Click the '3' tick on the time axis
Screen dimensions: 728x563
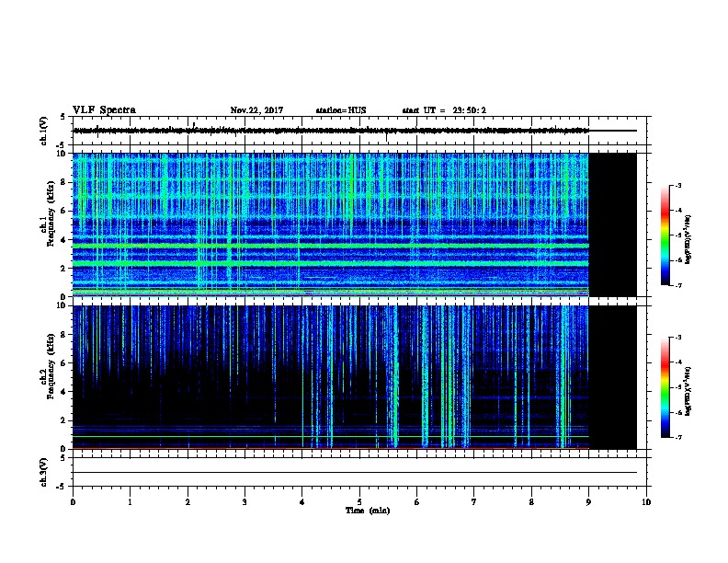[245, 501]
